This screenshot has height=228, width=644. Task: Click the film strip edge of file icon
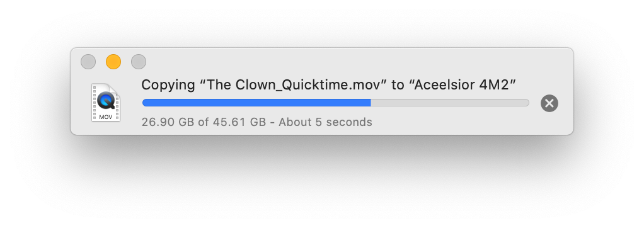pos(95,103)
